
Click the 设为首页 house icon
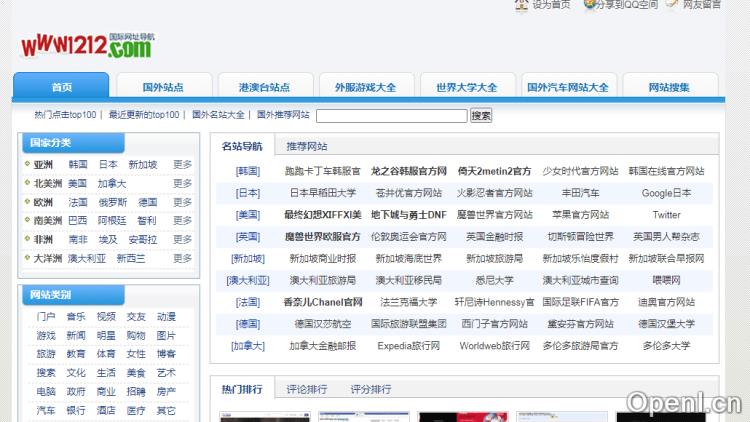point(521,5)
